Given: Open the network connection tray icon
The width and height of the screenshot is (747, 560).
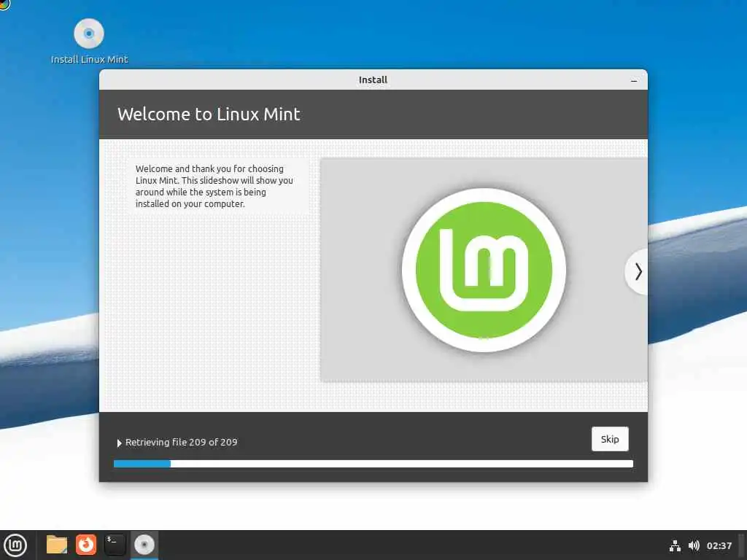Looking at the screenshot, I should [675, 545].
